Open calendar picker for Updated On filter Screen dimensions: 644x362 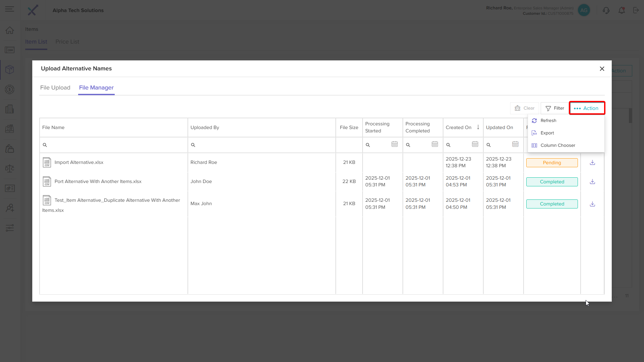tap(515, 144)
